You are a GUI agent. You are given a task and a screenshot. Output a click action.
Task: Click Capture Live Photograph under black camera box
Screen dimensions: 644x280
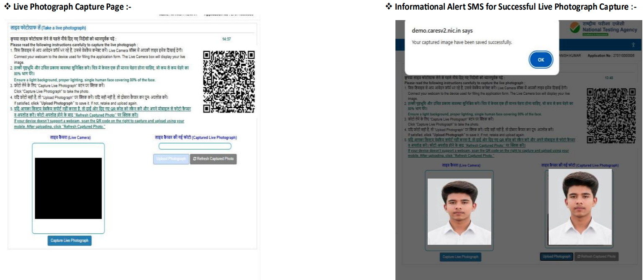click(69, 241)
